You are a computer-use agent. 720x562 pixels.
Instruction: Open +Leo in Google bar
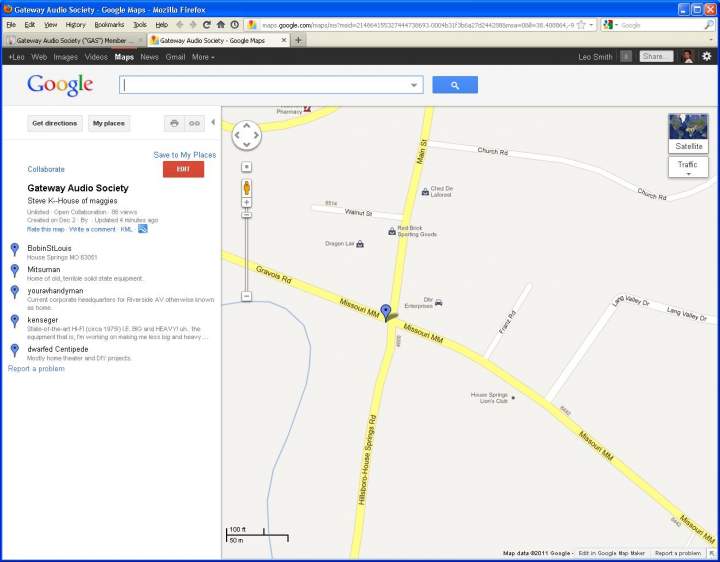[17, 57]
